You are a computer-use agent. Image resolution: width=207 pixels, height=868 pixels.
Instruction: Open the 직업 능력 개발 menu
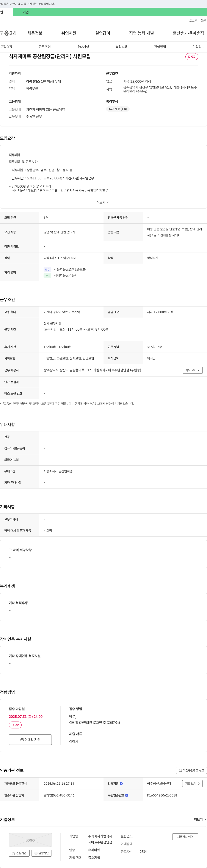coord(142,33)
